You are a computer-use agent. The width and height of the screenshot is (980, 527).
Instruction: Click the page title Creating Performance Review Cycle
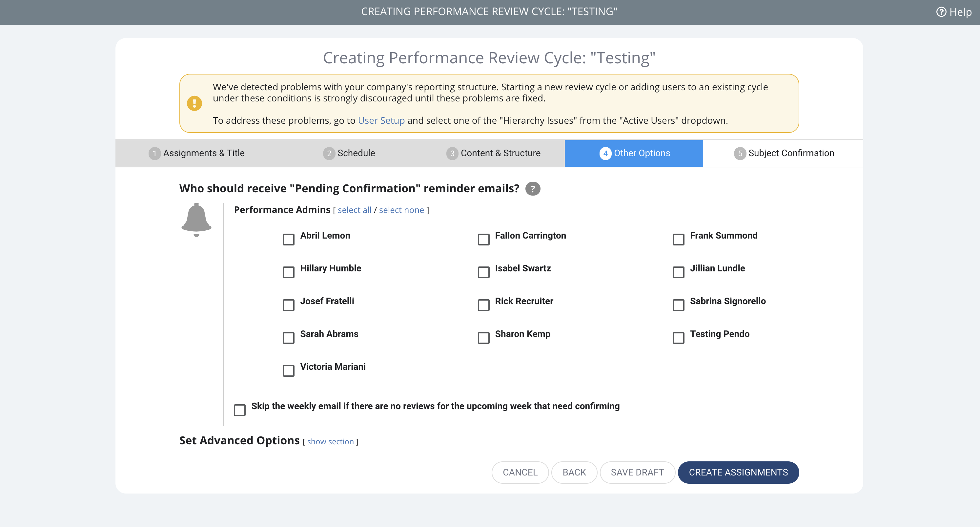(489, 58)
